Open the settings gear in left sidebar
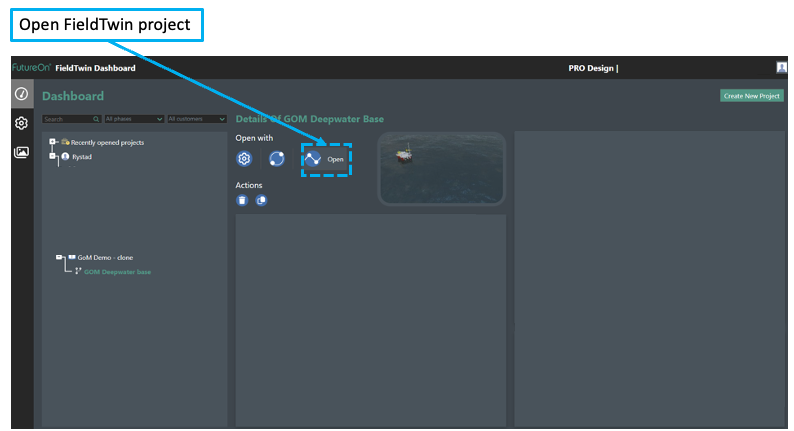This screenshot has width=794, height=431. click(21, 123)
